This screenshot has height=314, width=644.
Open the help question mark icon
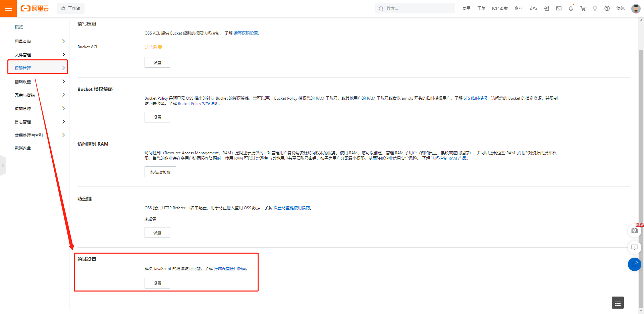point(607,8)
